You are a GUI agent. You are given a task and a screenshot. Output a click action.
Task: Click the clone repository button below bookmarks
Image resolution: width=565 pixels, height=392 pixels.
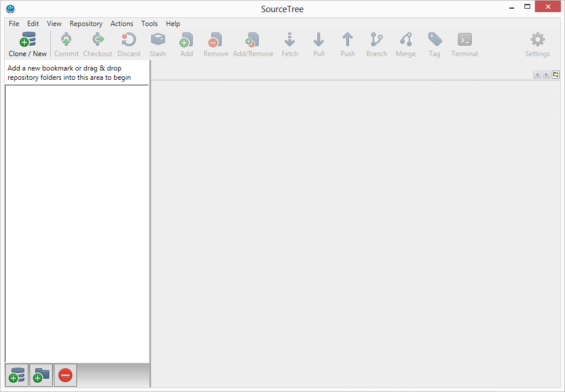pos(17,375)
